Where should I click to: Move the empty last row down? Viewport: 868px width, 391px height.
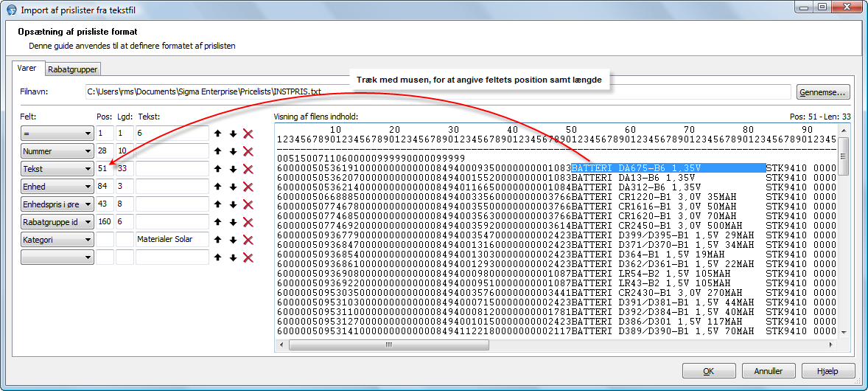click(x=233, y=258)
